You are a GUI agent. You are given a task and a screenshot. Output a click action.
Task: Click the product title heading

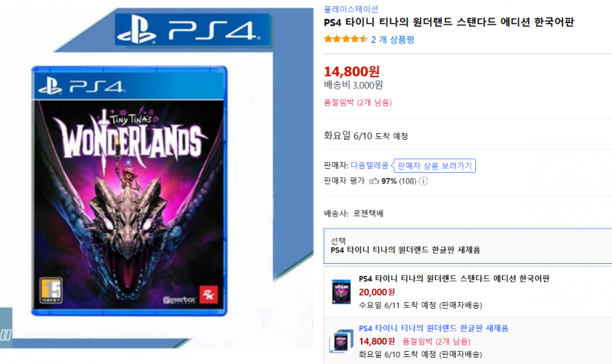[449, 22]
